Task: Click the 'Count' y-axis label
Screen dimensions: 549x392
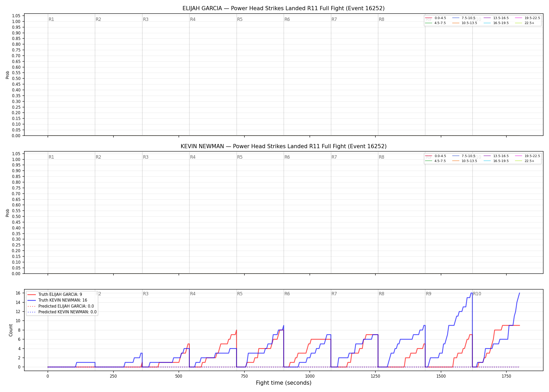Action: coord(11,330)
